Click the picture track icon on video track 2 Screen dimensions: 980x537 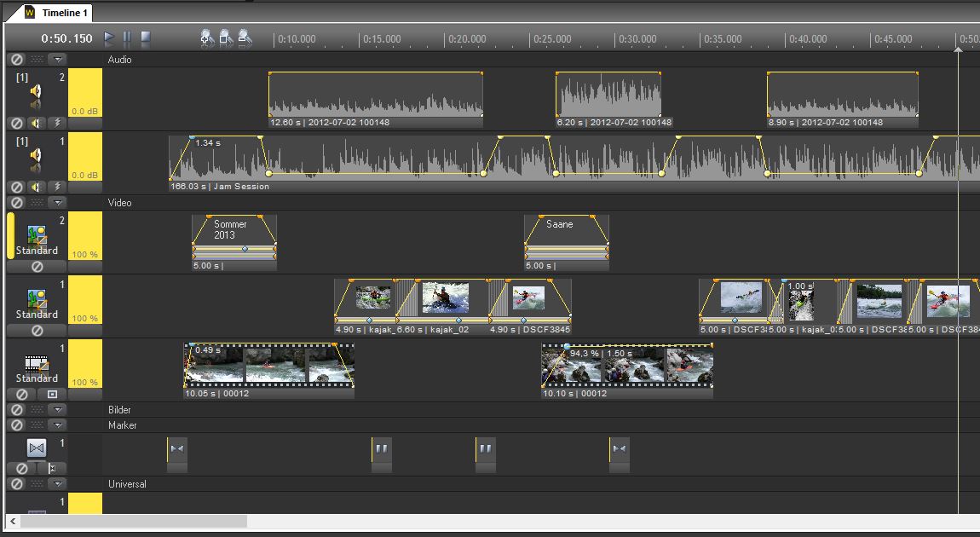pyautogui.click(x=37, y=234)
